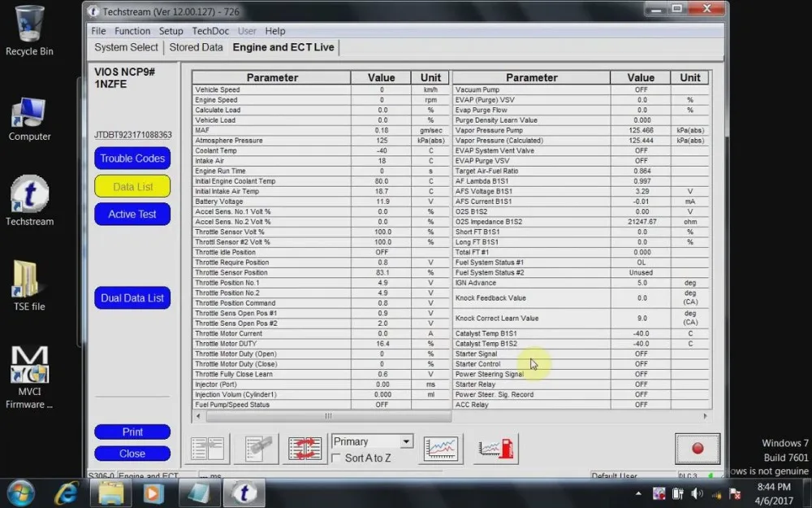Click the Techstream title bar logo icon
Viewport: 812px width, 508px height.
click(93, 11)
